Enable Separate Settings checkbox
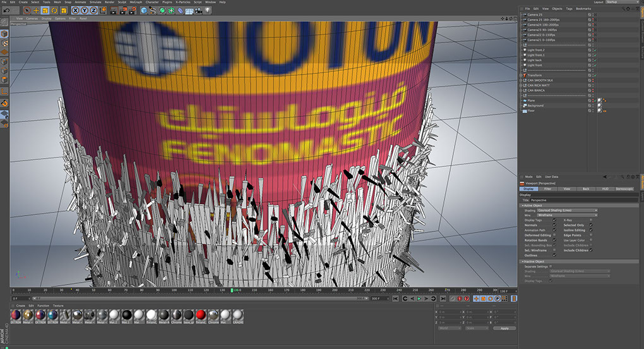 551,266
